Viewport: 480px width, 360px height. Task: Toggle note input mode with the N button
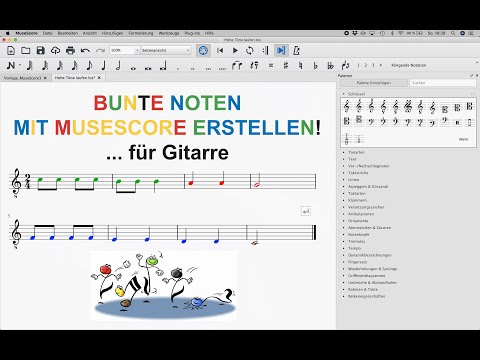click(x=11, y=65)
